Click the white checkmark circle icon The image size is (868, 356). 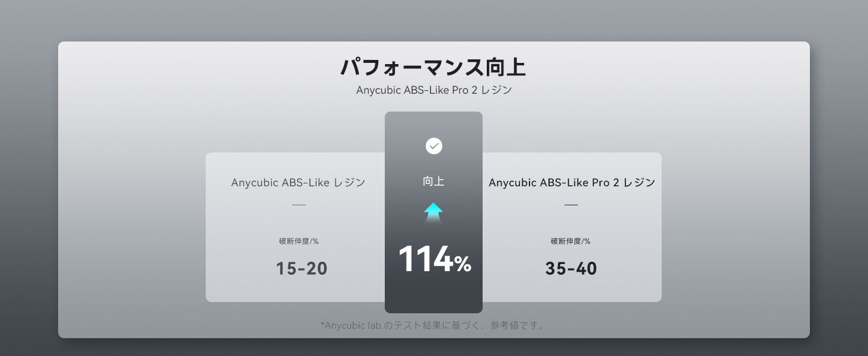(x=434, y=146)
